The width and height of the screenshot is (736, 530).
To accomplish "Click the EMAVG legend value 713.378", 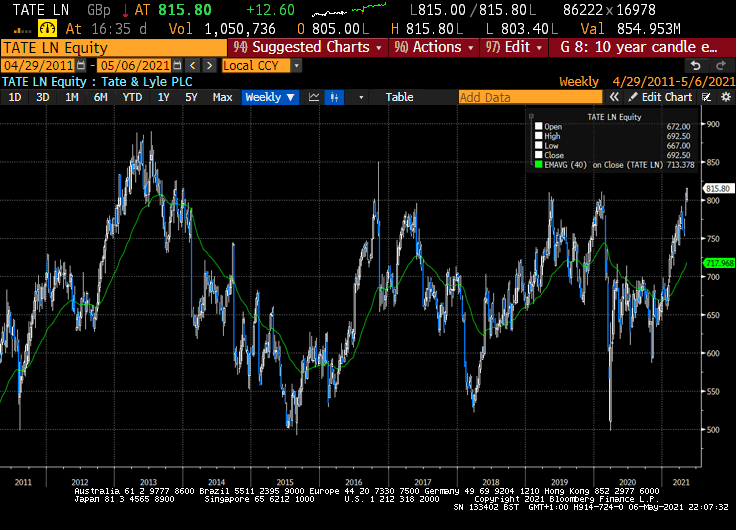I will click(x=680, y=165).
